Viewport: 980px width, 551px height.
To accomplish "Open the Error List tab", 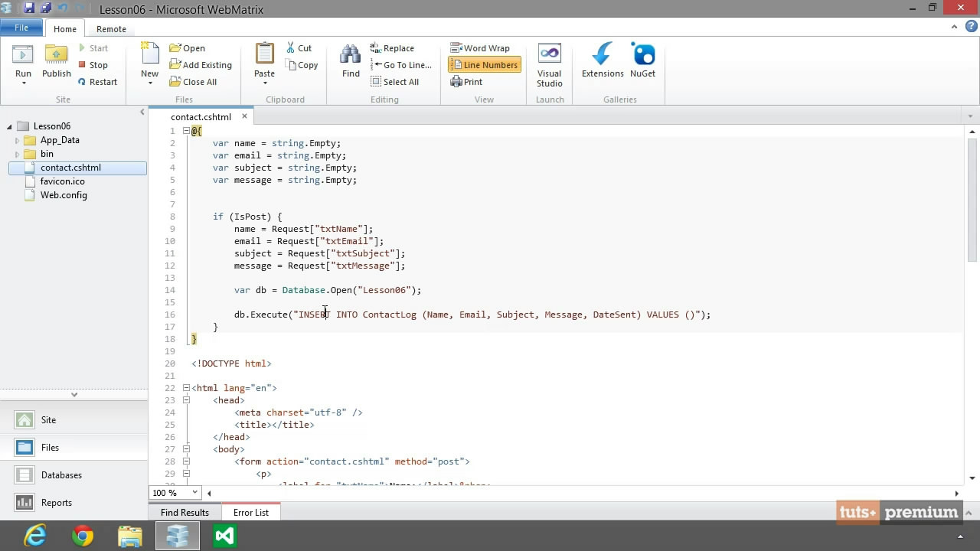I will (x=251, y=513).
